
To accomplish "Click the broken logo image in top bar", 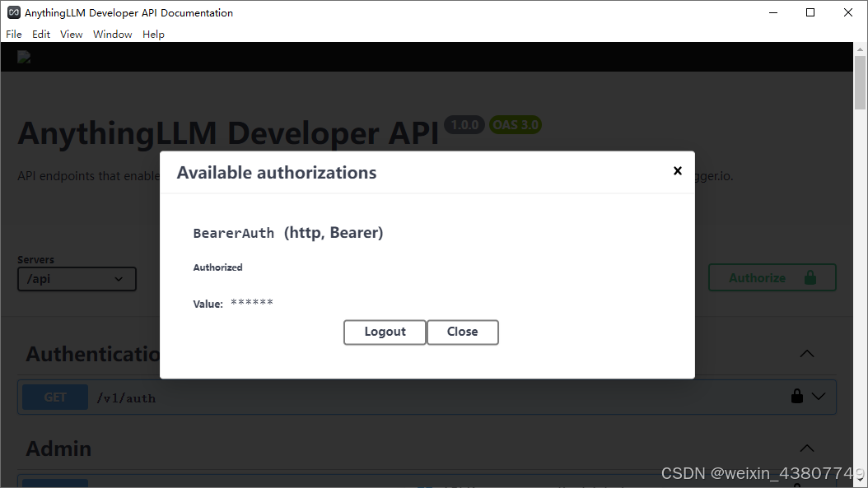I will coord(24,57).
